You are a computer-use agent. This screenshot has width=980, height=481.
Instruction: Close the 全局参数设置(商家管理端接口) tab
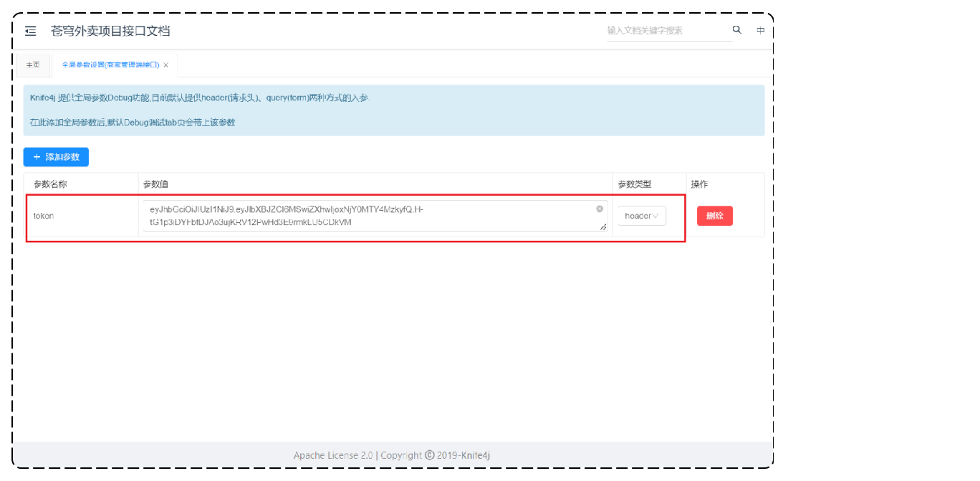[x=165, y=64]
